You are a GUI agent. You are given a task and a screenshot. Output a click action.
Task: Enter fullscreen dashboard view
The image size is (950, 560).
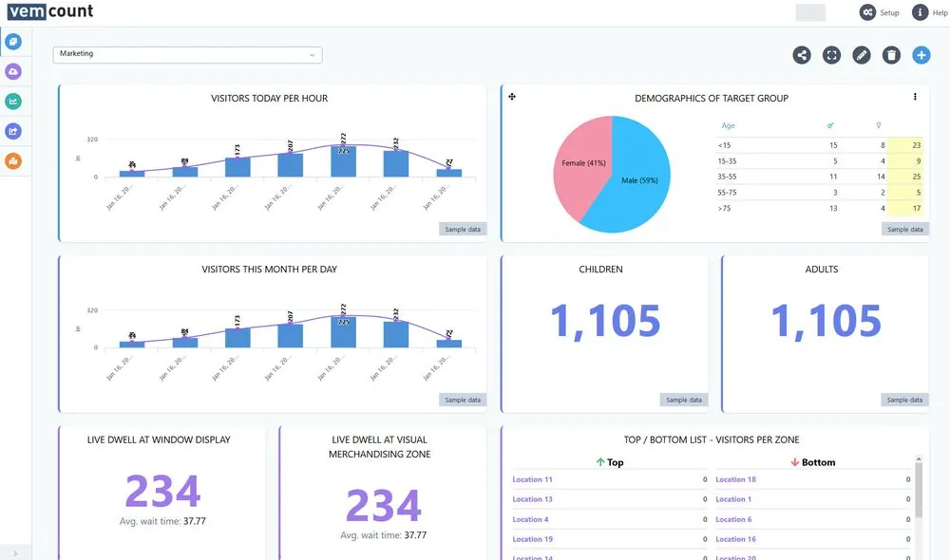pos(831,55)
